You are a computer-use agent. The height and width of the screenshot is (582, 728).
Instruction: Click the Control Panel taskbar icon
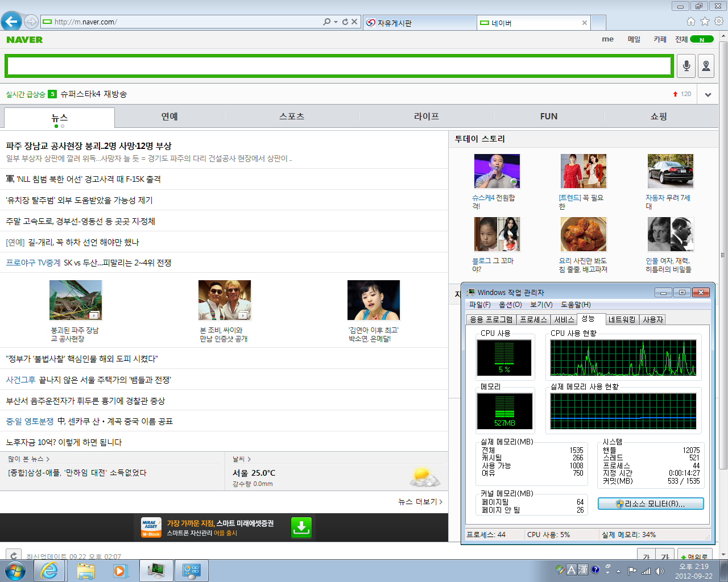click(192, 571)
